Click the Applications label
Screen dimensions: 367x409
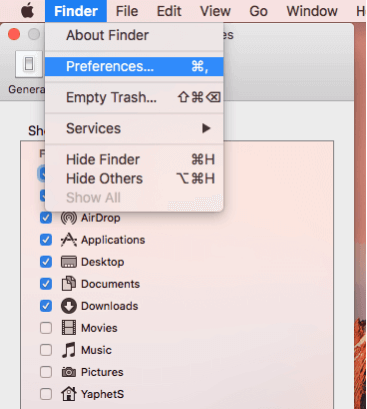tap(113, 240)
